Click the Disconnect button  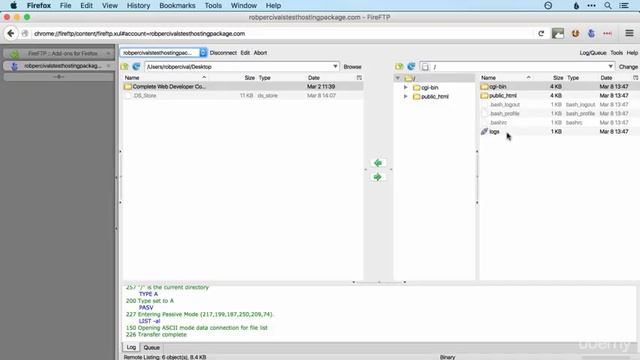click(223, 53)
